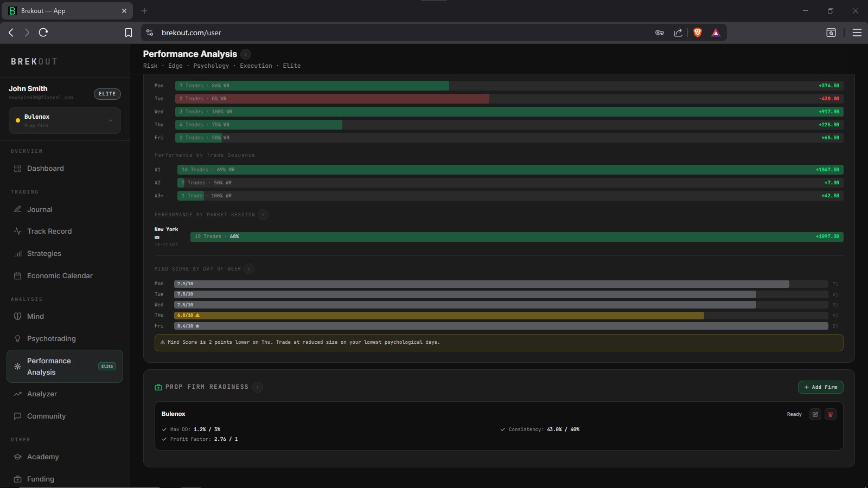Screen dimensions: 868x488
Task: Click the Bulenox firm name in readiness card
Action: (x=174, y=414)
